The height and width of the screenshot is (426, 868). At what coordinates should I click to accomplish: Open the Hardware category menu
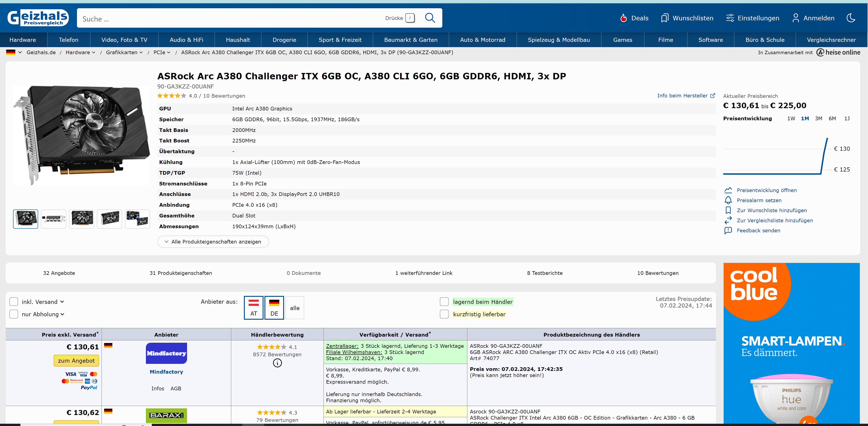tap(23, 40)
